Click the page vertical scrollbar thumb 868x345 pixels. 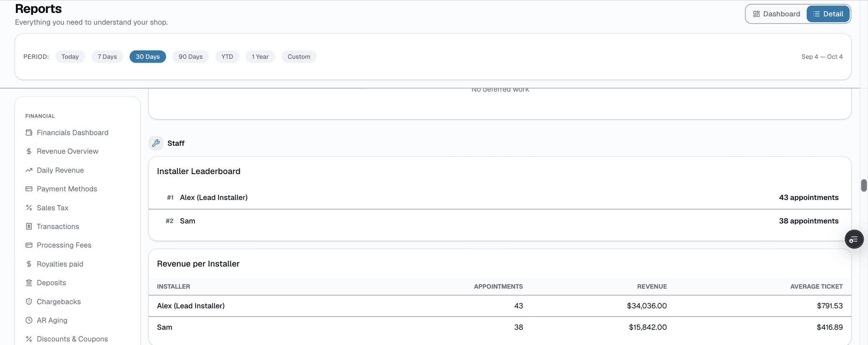coord(864,185)
